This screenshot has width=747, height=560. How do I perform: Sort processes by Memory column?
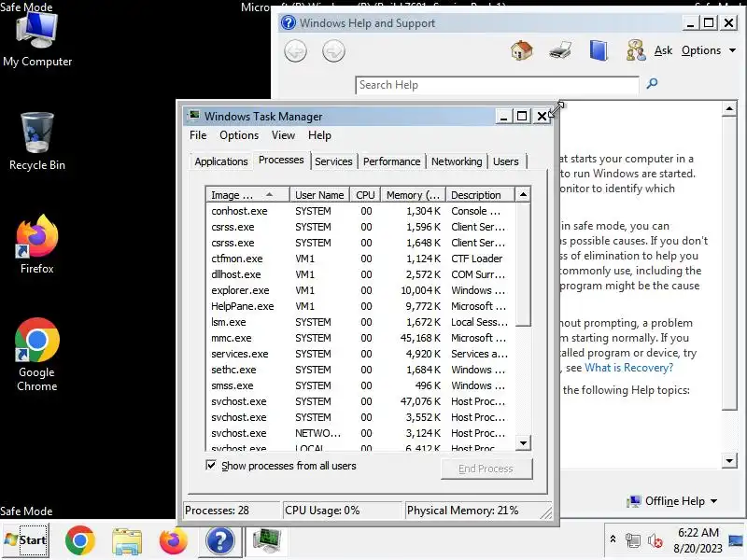tap(413, 195)
